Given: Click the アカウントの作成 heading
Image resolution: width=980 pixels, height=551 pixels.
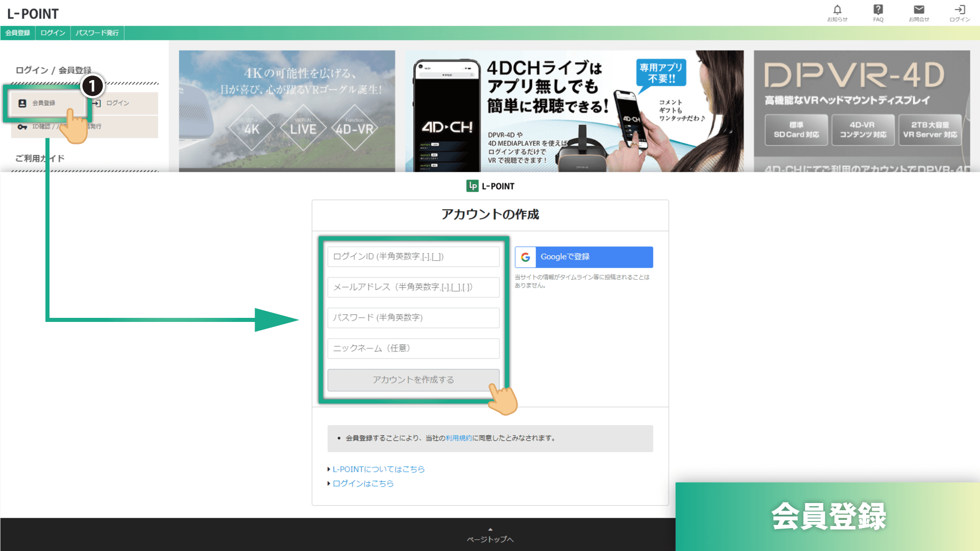Looking at the screenshot, I should tap(490, 214).
